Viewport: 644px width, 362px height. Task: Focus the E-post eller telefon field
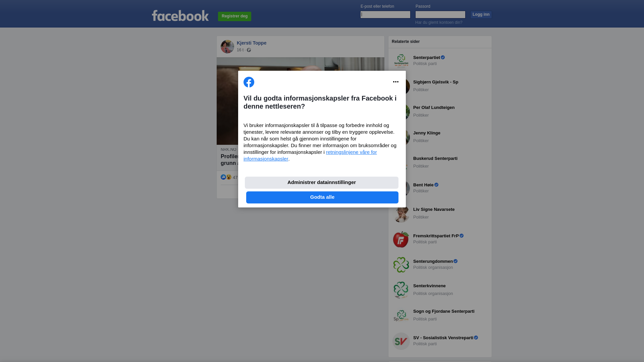point(385,14)
